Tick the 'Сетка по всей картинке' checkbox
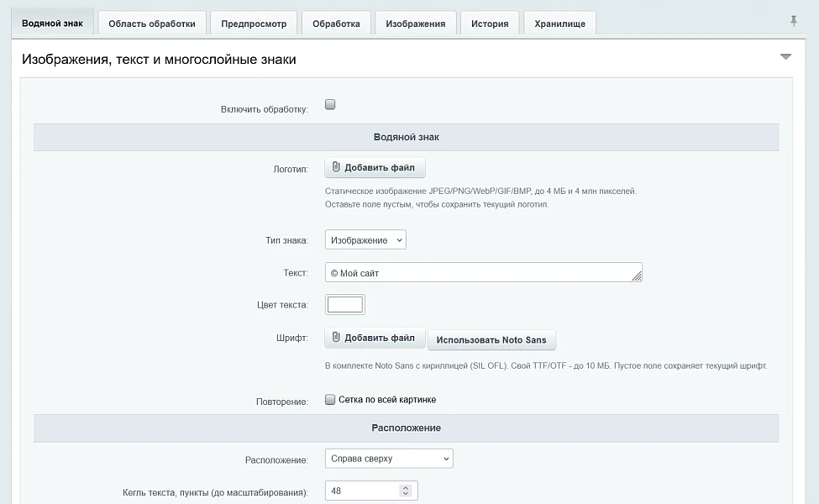This screenshot has width=819, height=504. [330, 400]
